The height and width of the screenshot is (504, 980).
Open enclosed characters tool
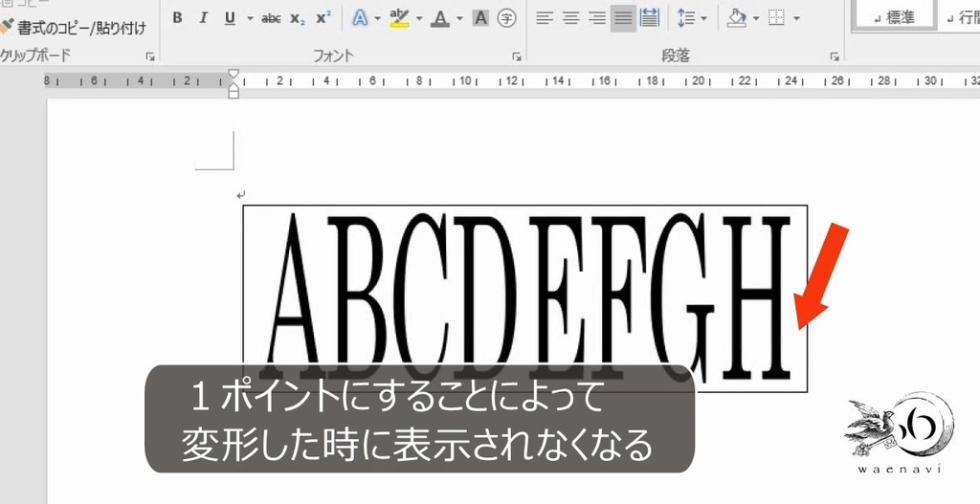[x=507, y=18]
